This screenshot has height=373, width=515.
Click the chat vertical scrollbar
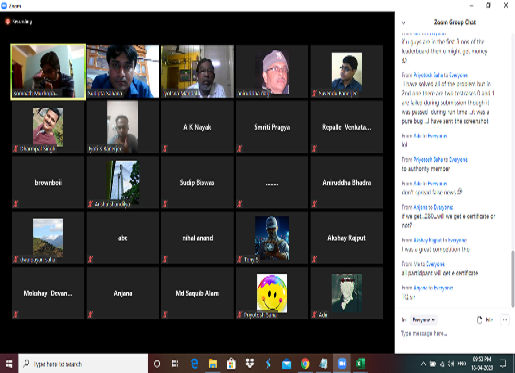(513, 279)
